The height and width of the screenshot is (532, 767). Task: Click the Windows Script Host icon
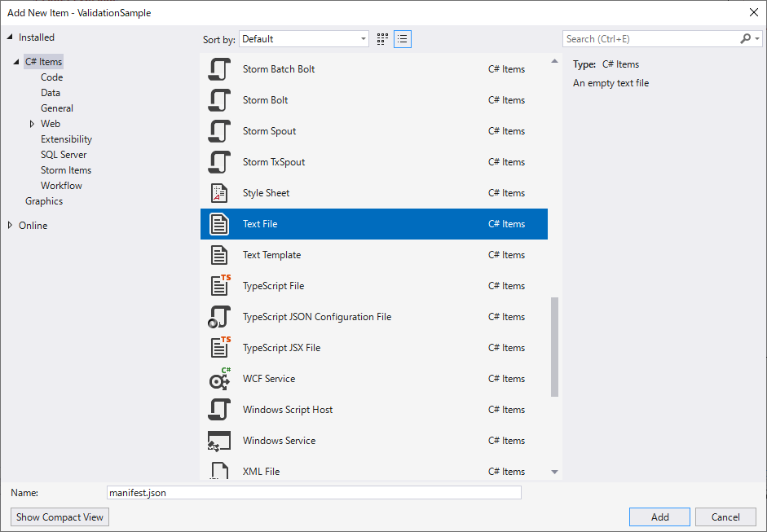[219, 410]
